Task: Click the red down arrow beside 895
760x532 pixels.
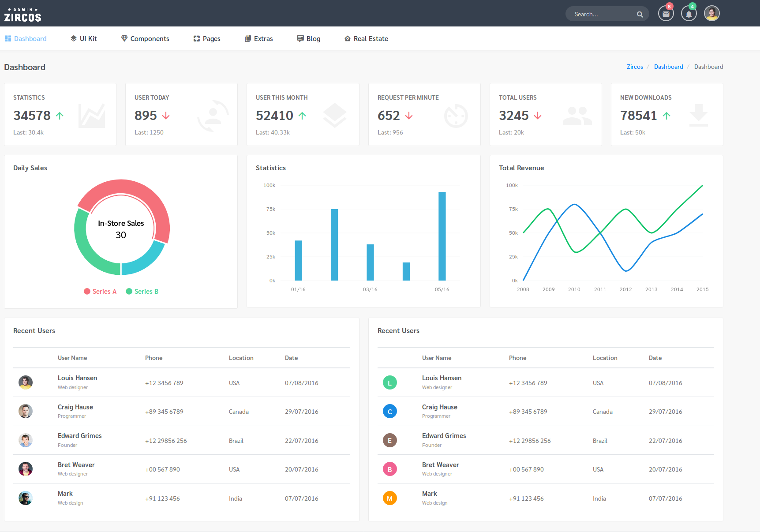Action: pos(166,116)
